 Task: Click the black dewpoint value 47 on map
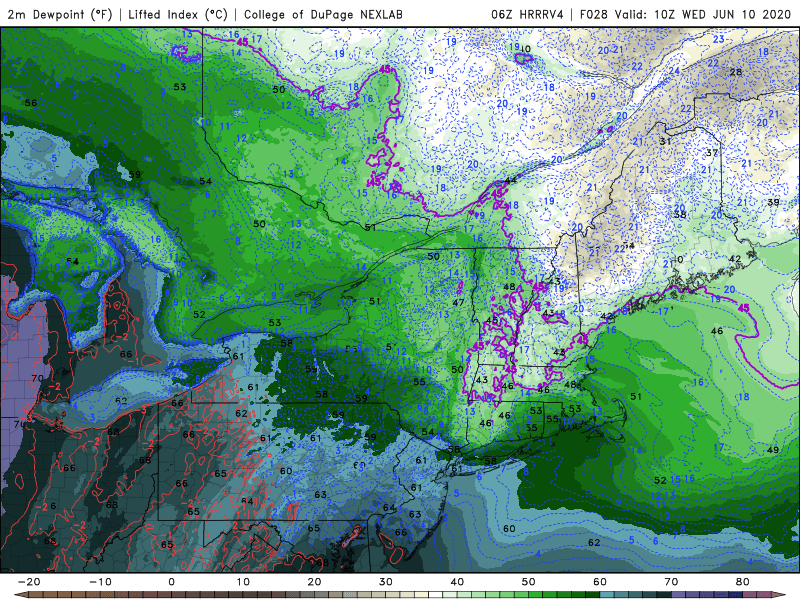tap(458, 303)
